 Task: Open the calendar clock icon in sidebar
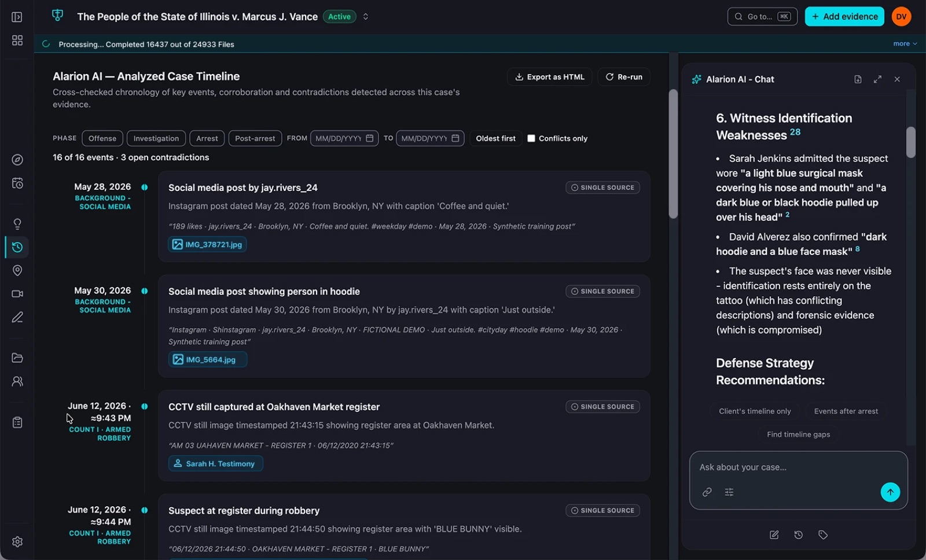click(17, 183)
